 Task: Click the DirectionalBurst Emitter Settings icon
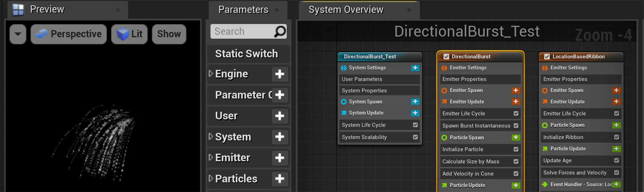pos(444,68)
